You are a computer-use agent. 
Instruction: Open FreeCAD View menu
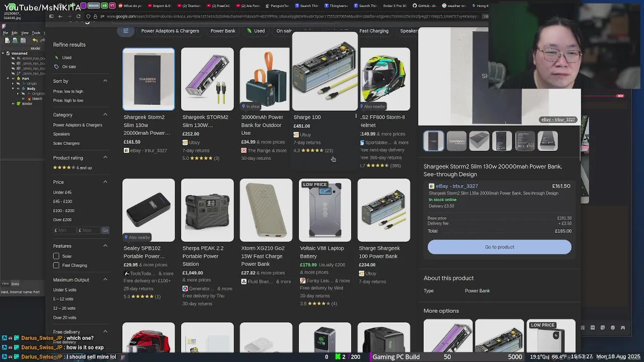point(25,33)
